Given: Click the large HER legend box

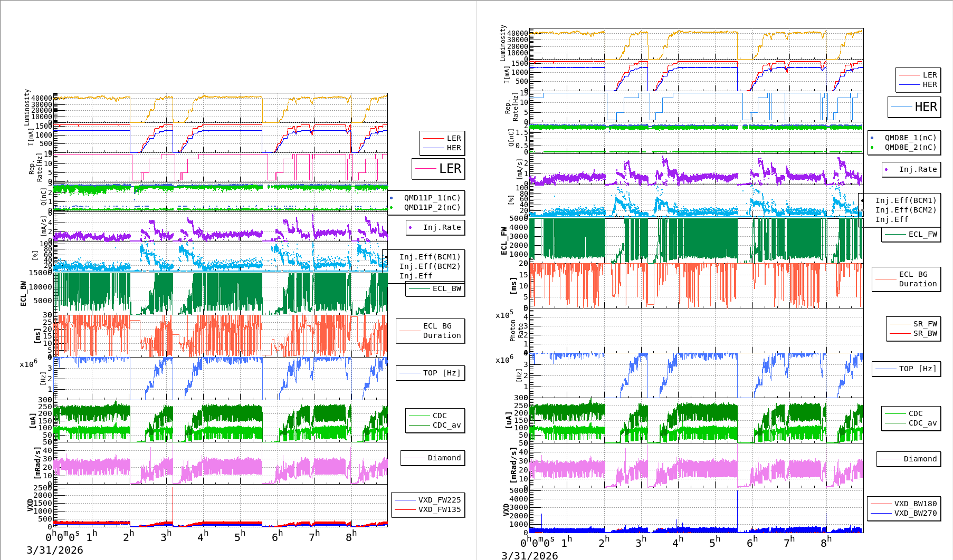Looking at the screenshot, I should click(914, 107).
